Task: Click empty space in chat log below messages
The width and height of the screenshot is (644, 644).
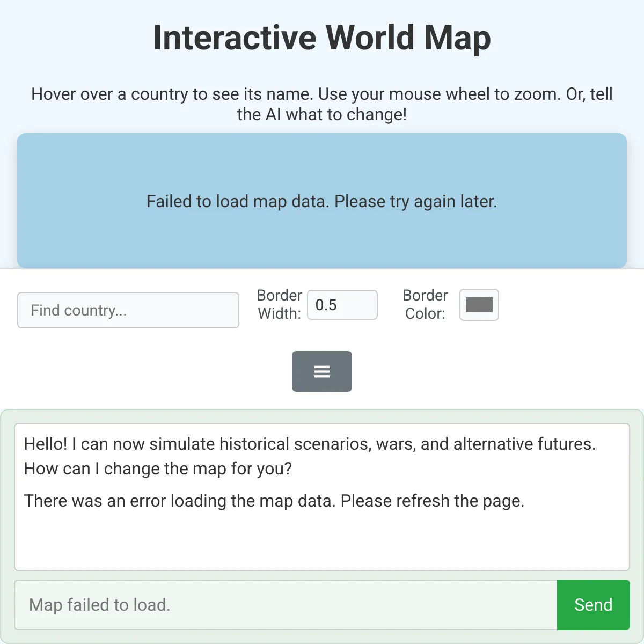Action: 322,542
